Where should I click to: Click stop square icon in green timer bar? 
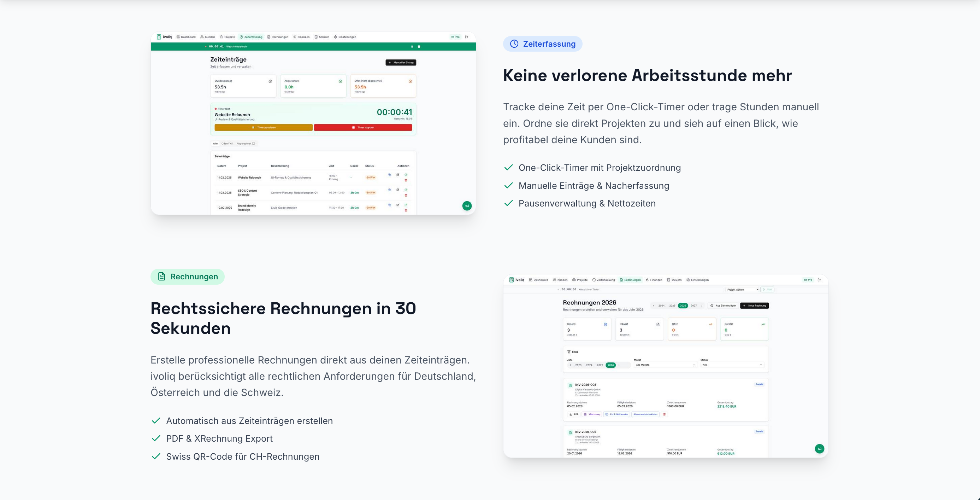(x=419, y=46)
